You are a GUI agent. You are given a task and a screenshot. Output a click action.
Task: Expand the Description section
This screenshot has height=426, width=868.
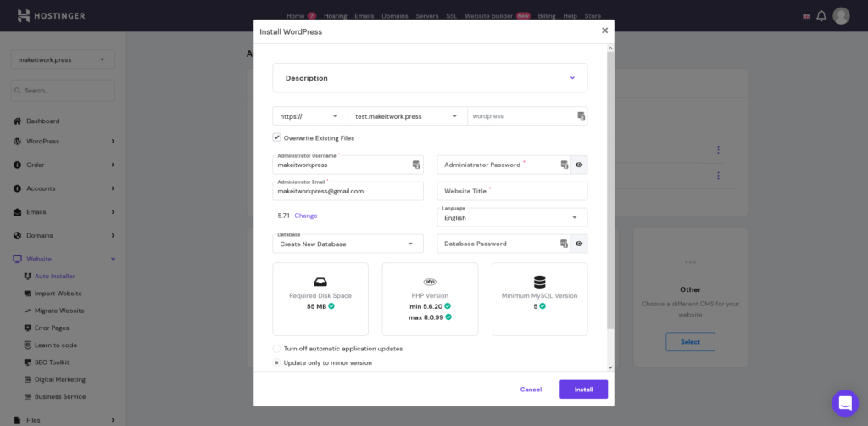pos(430,78)
